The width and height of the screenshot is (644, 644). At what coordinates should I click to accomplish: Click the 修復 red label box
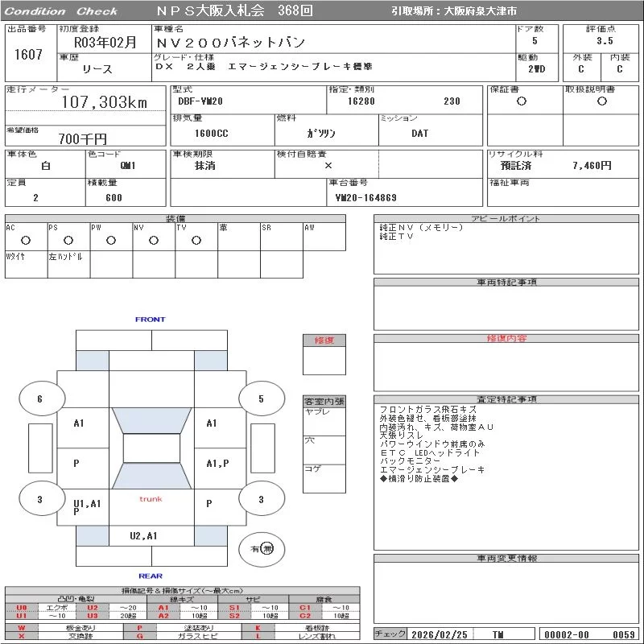(324, 341)
